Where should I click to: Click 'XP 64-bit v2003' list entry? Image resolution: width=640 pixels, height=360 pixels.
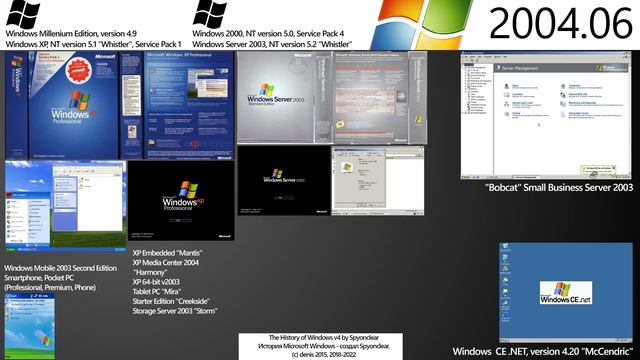pyautogui.click(x=156, y=282)
